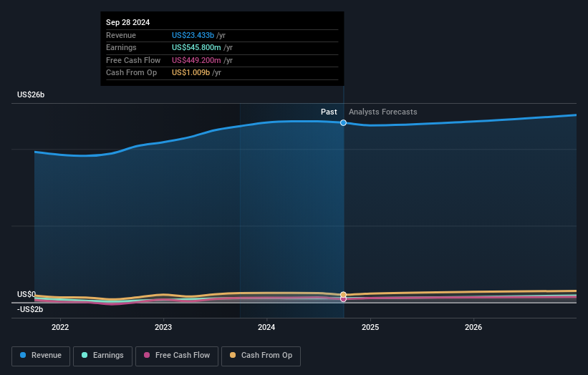
Task: Click the US$545.800m earnings value
Action: tap(196, 47)
